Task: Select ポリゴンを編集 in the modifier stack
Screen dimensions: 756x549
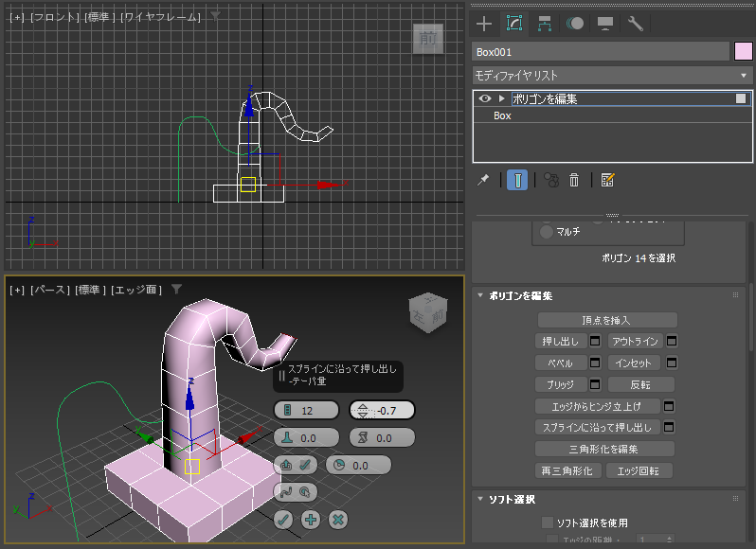Action: click(546, 98)
